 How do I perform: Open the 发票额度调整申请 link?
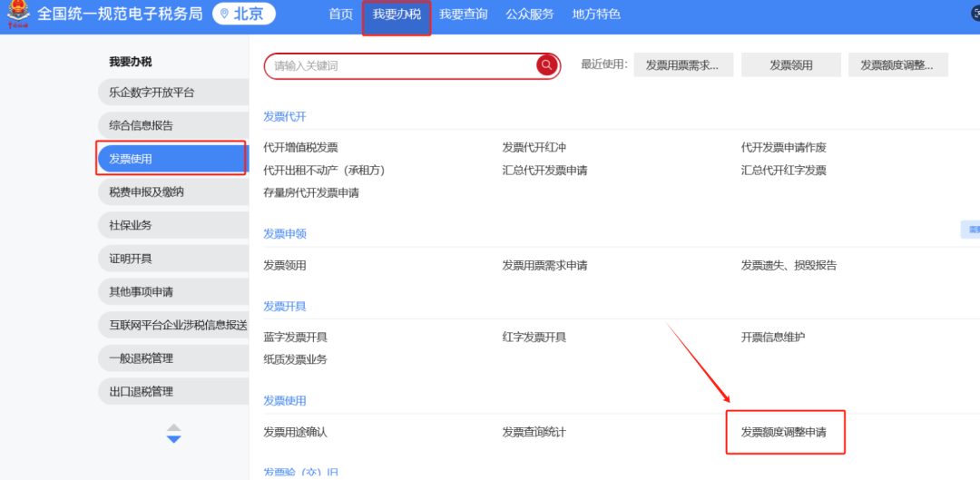(784, 432)
